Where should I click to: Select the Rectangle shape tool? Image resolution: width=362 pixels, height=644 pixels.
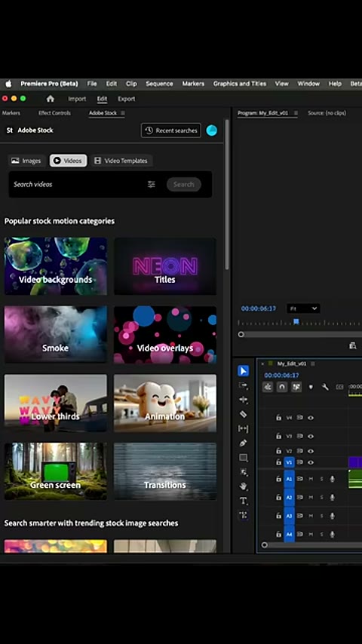(243, 458)
